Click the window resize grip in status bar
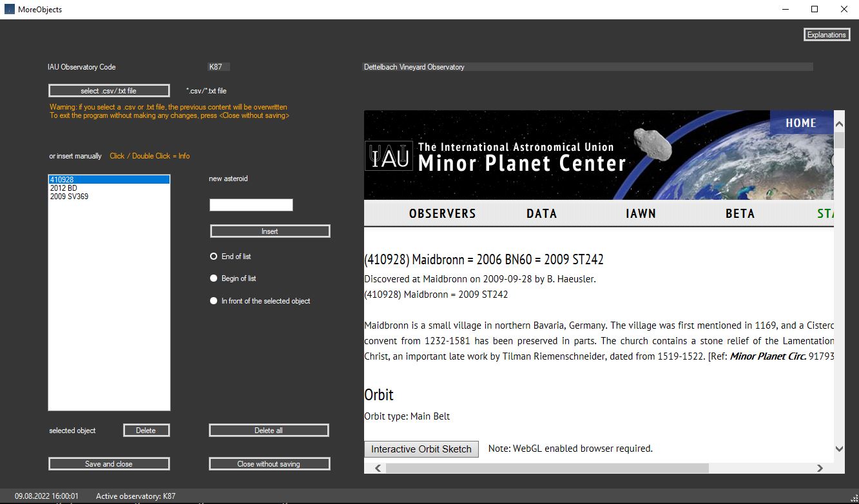The image size is (859, 504). click(853, 498)
